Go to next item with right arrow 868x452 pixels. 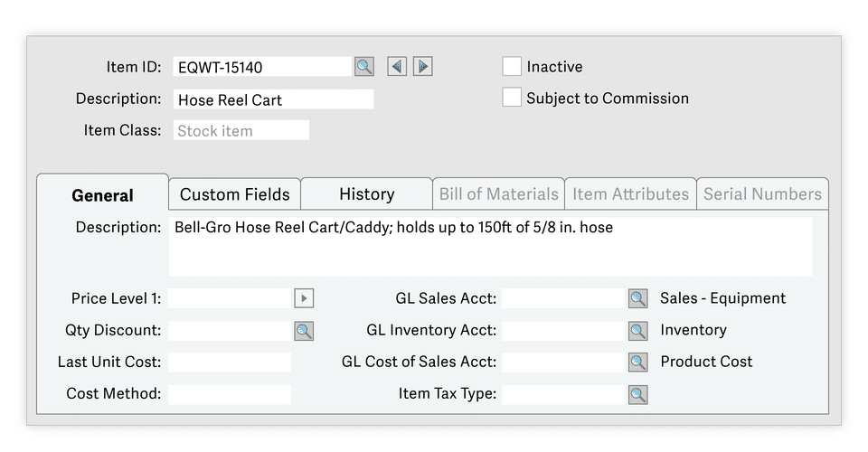[423, 66]
